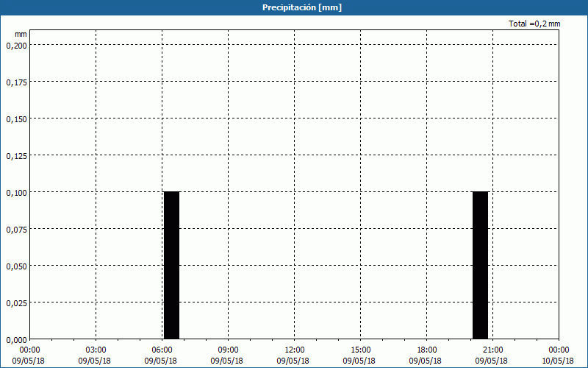Click the Precipitación [mm] title bar
The width and height of the screenshot is (588, 368).
[294, 7]
